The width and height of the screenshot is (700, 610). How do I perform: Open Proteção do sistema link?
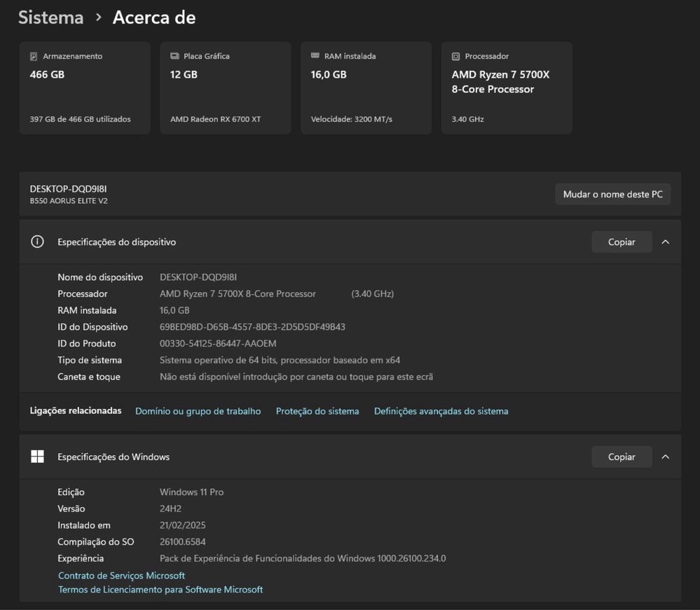pos(317,411)
